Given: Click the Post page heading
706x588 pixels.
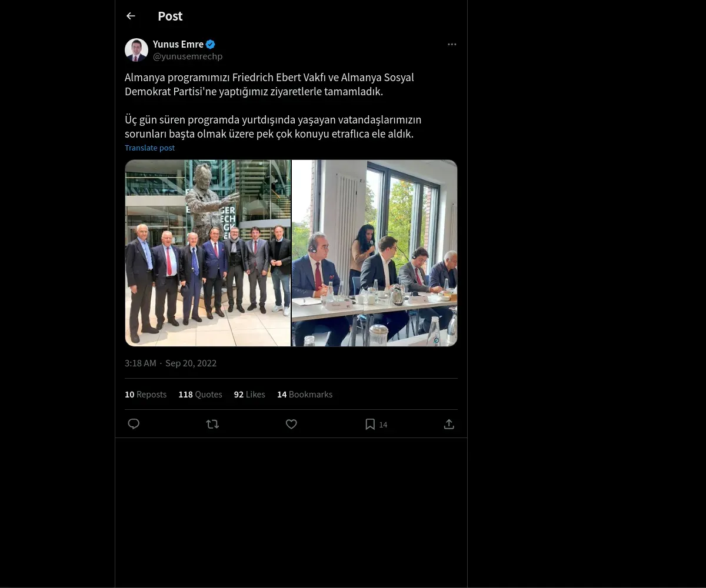Looking at the screenshot, I should (170, 16).
